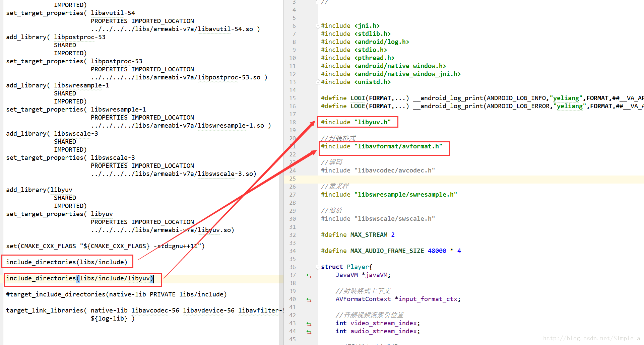Click the ${log-lib} line

[x=113, y=318]
